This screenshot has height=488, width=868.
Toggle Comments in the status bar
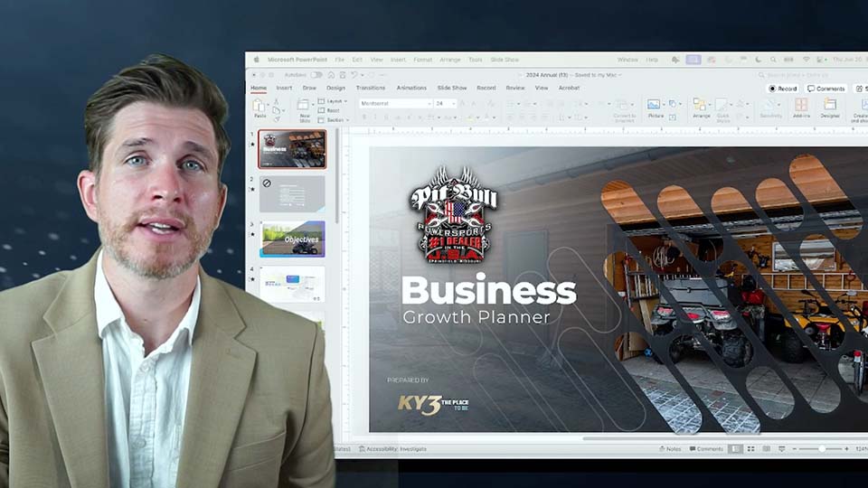coord(706,448)
